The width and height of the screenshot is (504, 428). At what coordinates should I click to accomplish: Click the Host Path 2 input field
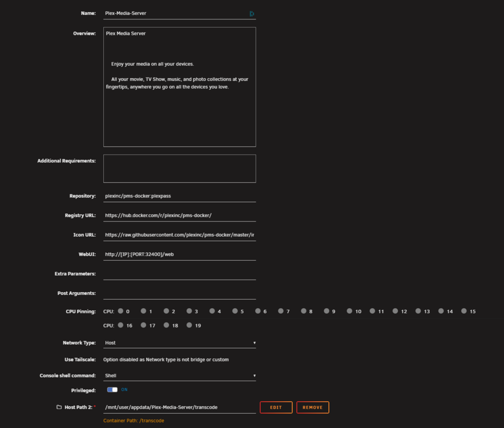179,407
